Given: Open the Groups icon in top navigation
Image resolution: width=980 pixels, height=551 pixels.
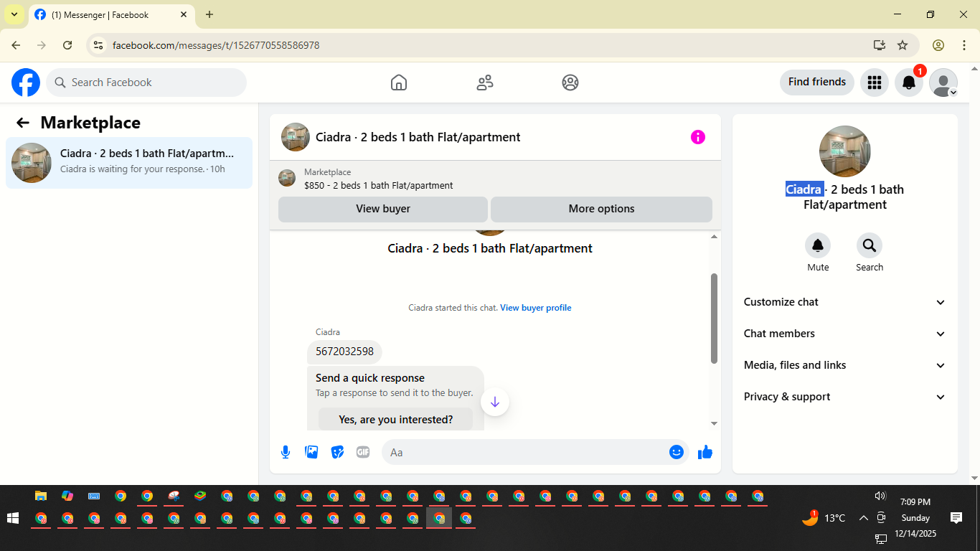Looking at the screenshot, I should click(x=570, y=83).
